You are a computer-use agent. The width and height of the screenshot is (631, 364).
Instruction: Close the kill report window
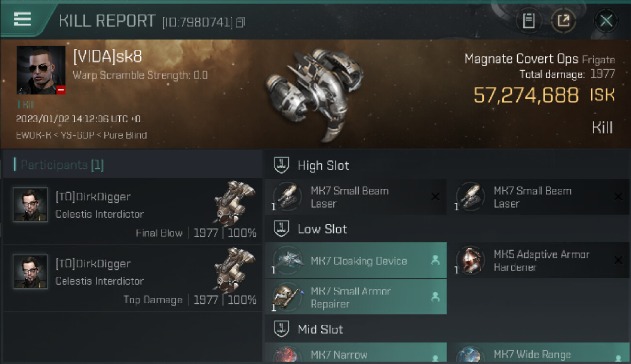(x=606, y=20)
